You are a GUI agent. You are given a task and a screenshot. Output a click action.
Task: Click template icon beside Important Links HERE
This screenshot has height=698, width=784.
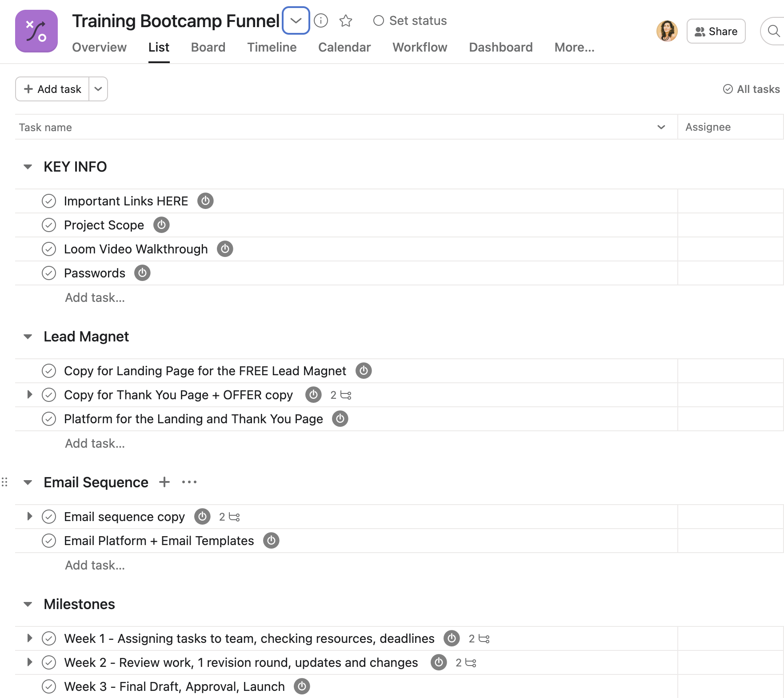[205, 201]
